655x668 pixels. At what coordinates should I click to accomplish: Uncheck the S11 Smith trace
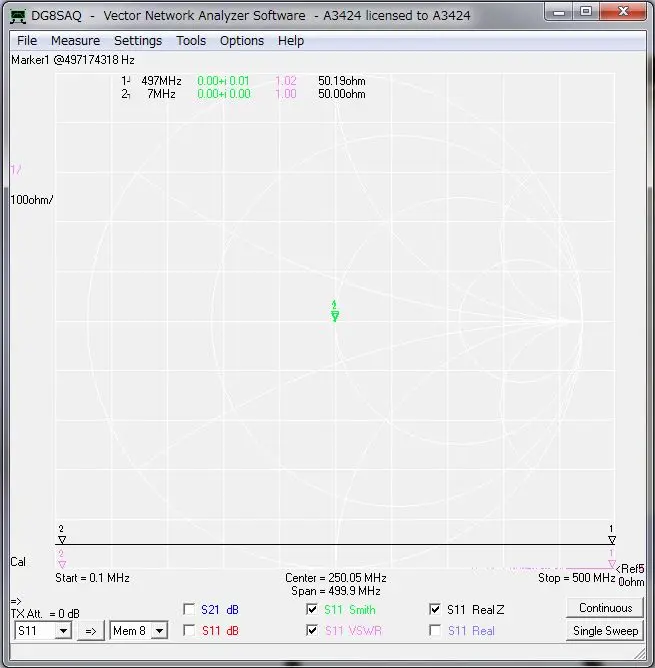pos(312,609)
